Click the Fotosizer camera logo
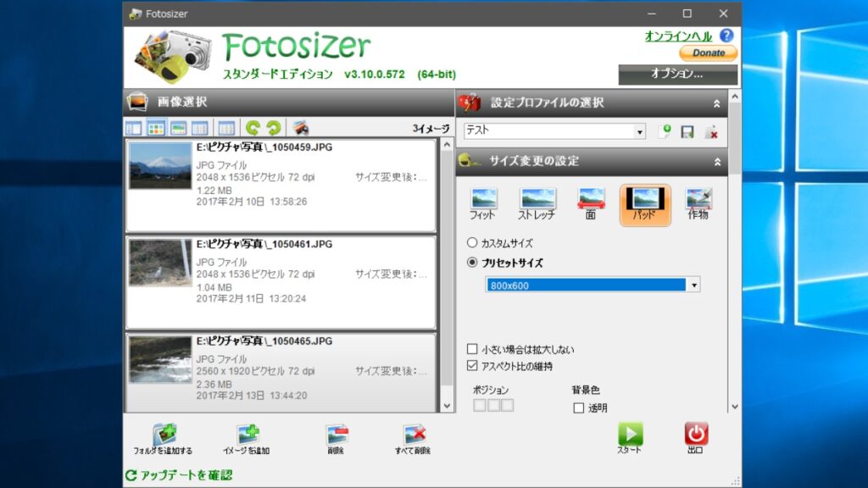Image resolution: width=868 pixels, height=488 pixels. (173, 57)
